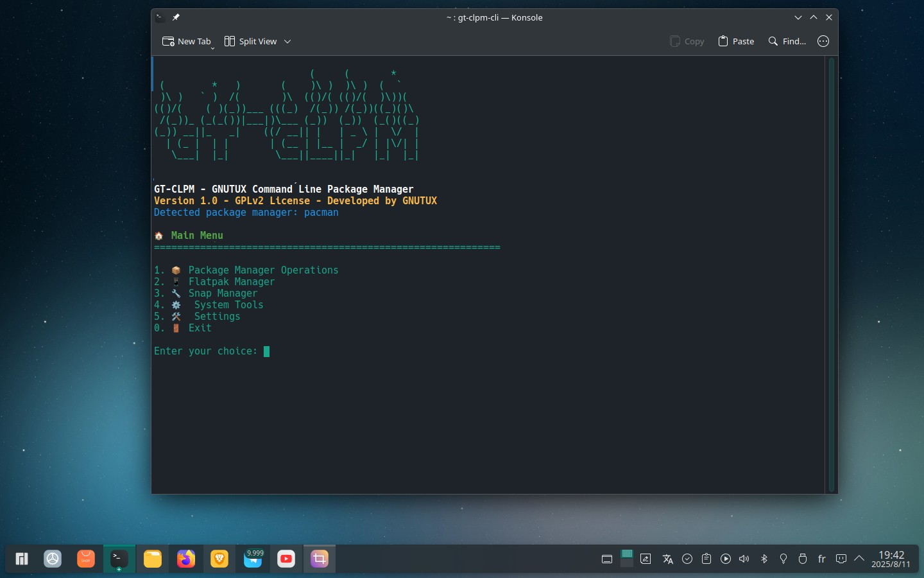Screen dimensions: 924x578
Task: Open the Konsole more options menu
Action: click(x=823, y=41)
